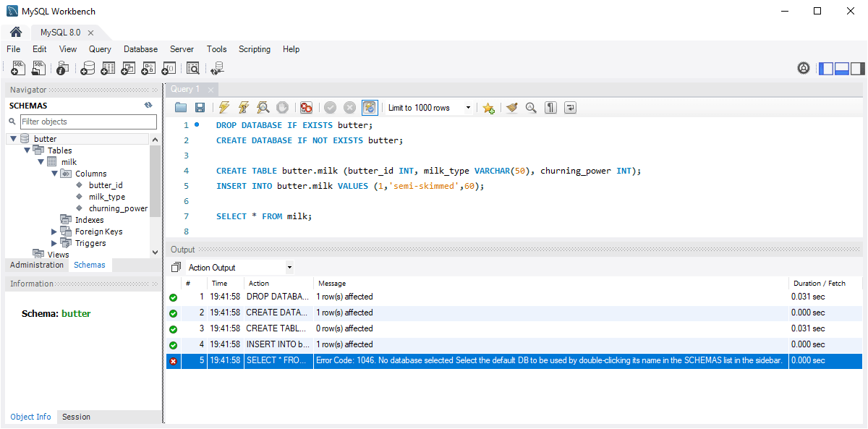Toggle invisible characters display
This screenshot has height=429, width=868.
550,107
